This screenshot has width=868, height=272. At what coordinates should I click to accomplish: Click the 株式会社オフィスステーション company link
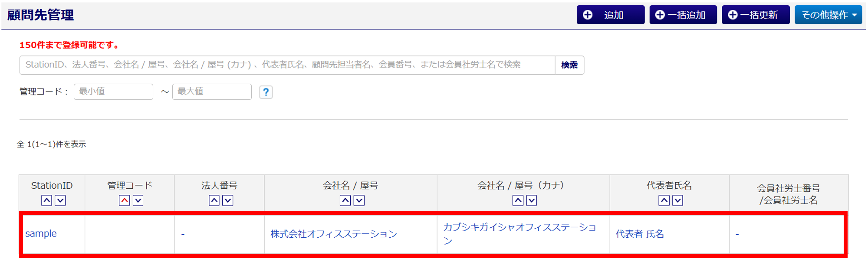[x=334, y=234]
